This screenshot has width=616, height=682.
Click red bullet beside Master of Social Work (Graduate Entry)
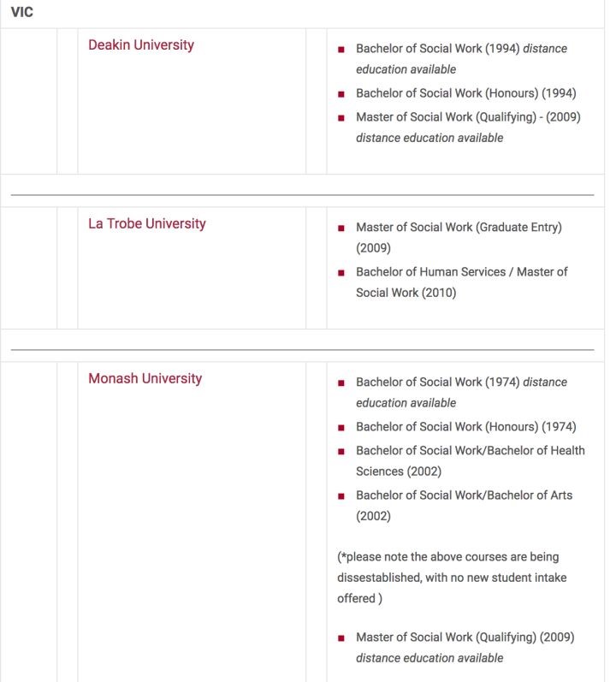(341, 228)
